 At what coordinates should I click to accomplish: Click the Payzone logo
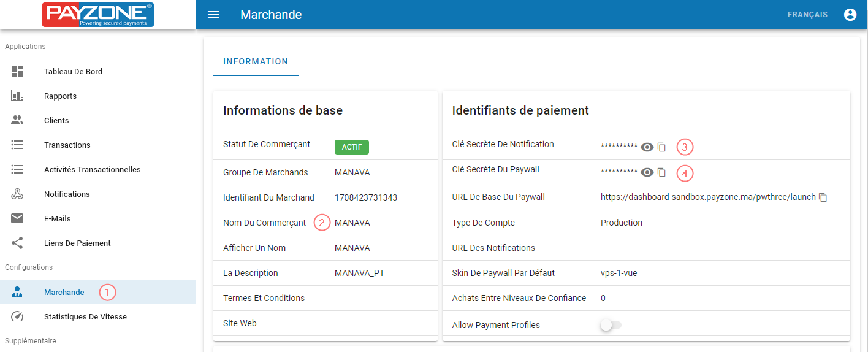pos(98,15)
